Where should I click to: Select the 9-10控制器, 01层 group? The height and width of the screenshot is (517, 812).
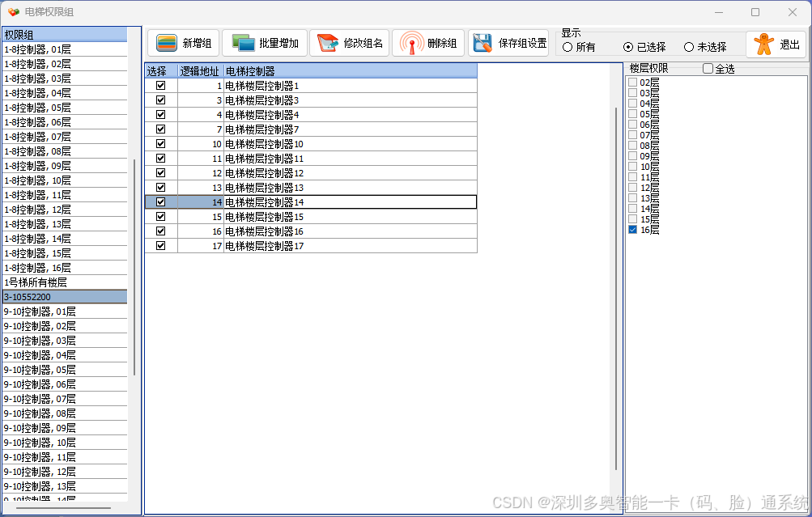(65, 311)
